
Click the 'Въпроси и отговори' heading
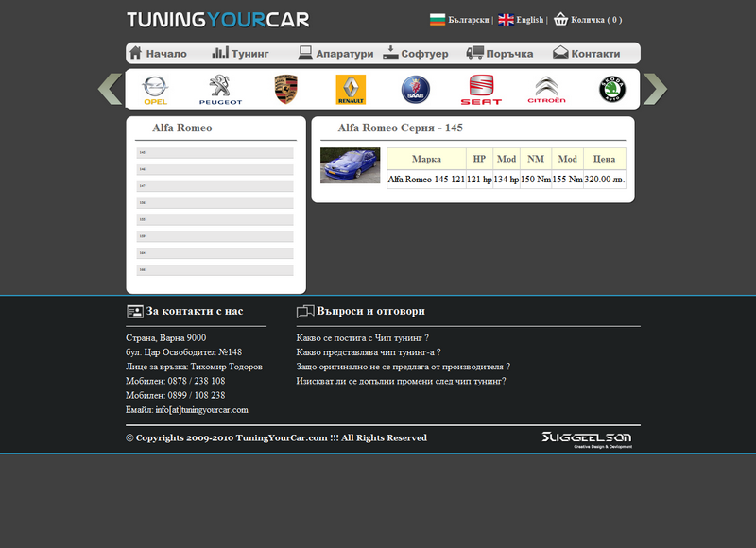370,311
